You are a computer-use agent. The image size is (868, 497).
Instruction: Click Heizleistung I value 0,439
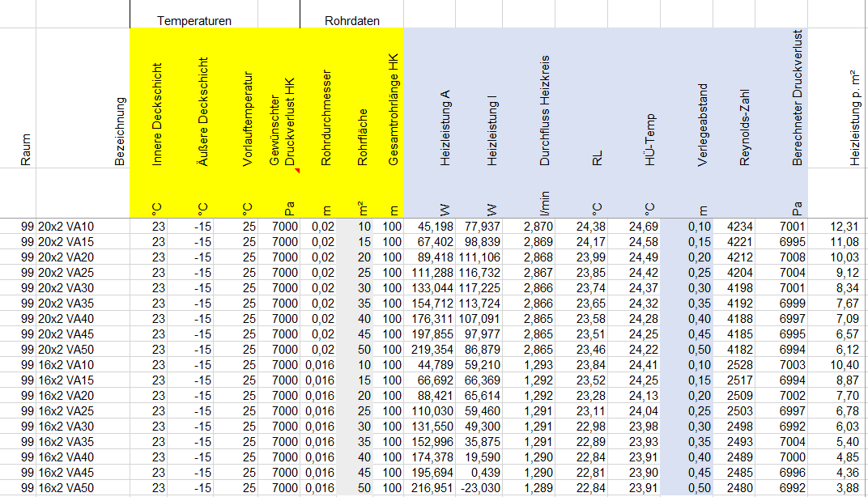point(479,473)
